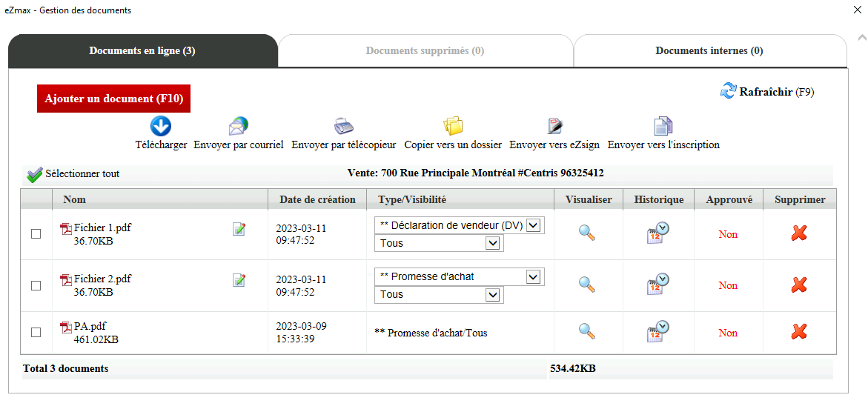The height and width of the screenshot is (412, 868).
Task: Expand the Déclaration de vendeur (DV) dropdown
Action: click(x=460, y=225)
